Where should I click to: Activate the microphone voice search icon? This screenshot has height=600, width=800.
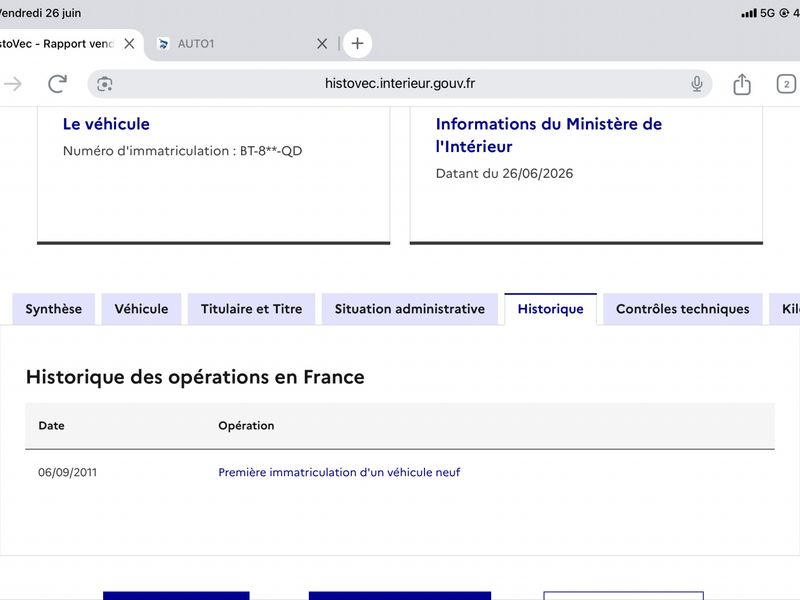696,84
